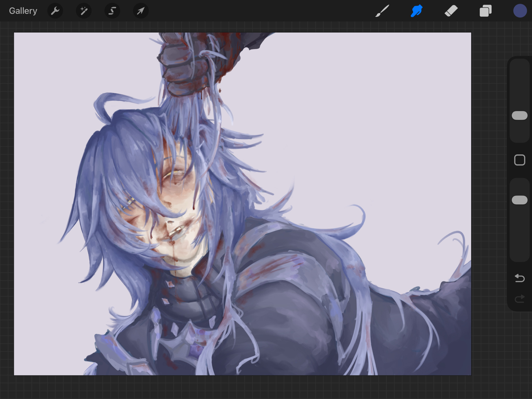The height and width of the screenshot is (399, 532).
Task: Tap the character's open eye on canvas
Action: (x=175, y=174)
